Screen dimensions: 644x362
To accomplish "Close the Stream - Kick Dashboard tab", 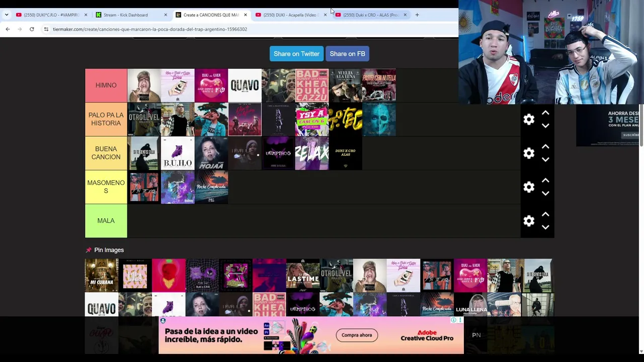I will (166, 15).
